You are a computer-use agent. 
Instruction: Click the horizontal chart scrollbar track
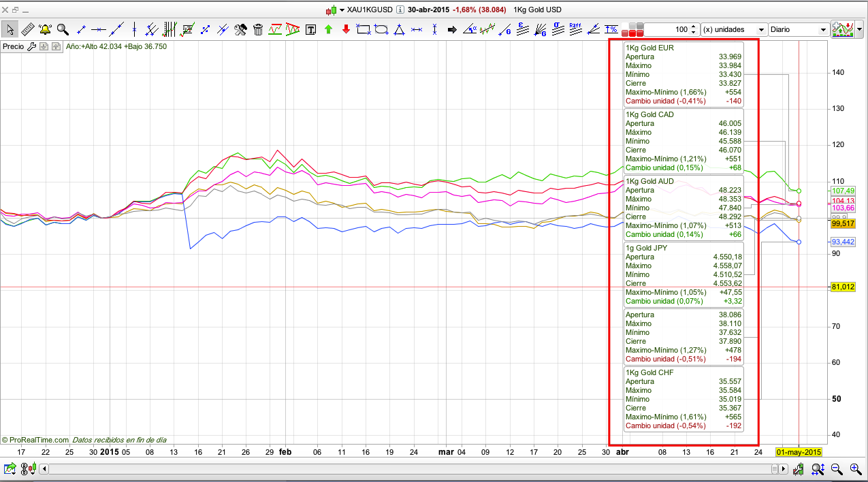408,469
